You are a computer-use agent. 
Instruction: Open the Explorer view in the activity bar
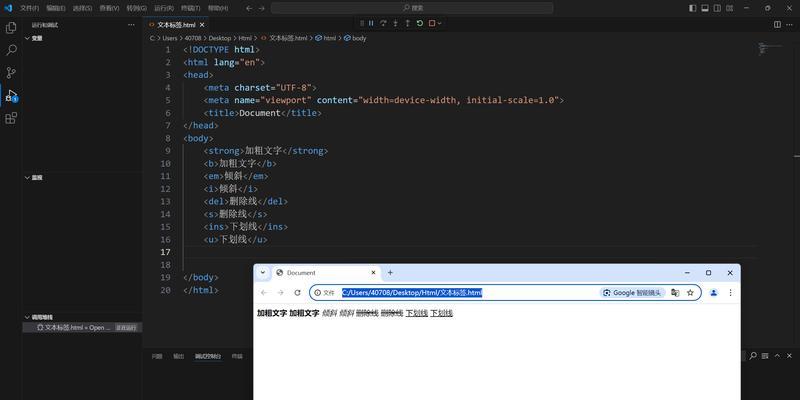[11, 28]
